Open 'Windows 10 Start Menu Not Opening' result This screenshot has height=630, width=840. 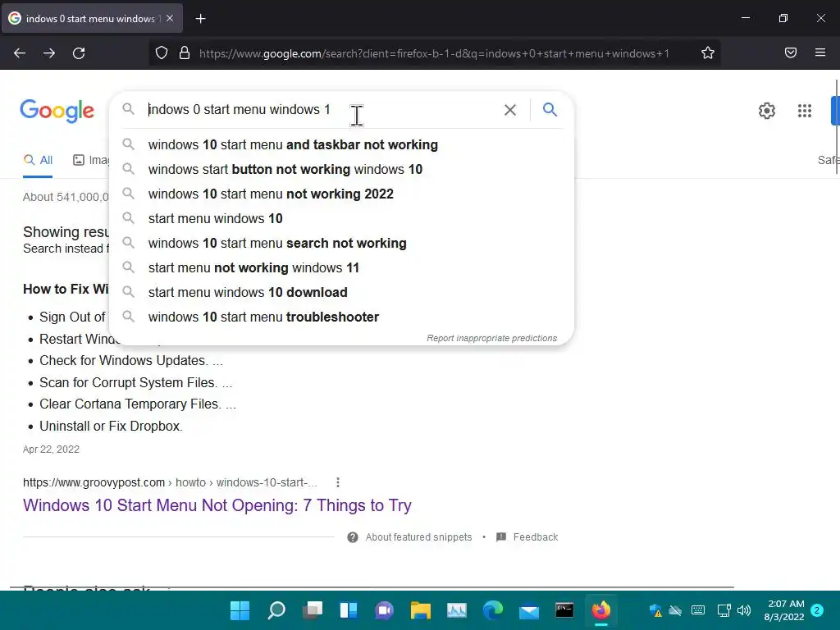pos(217,505)
